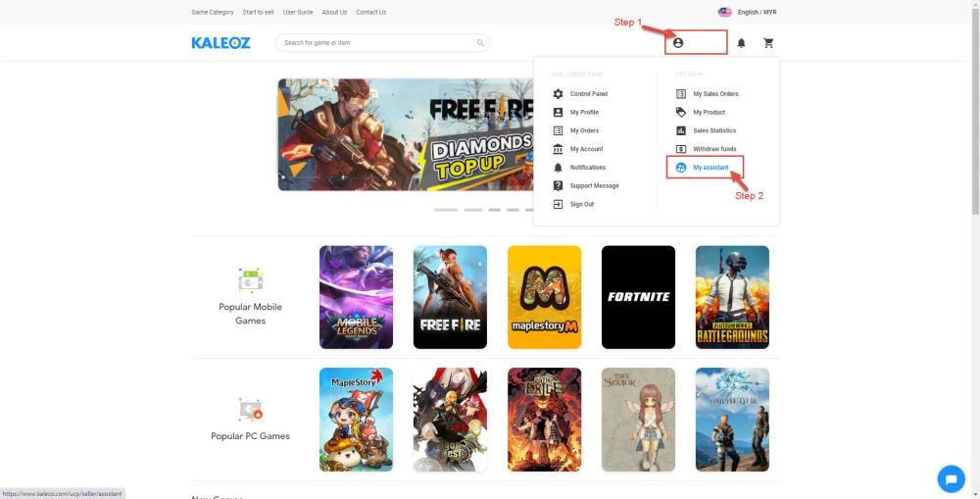Click the My Orders list icon
This screenshot has height=499, width=980.
559,130
